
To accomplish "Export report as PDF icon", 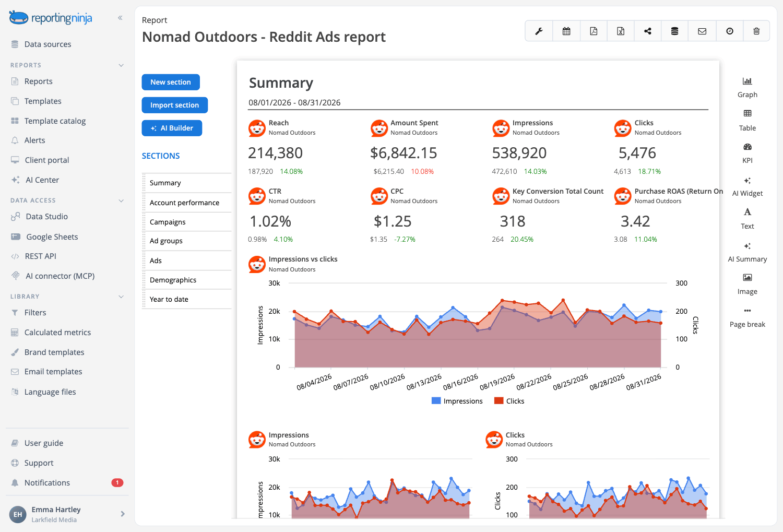I will tap(594, 31).
